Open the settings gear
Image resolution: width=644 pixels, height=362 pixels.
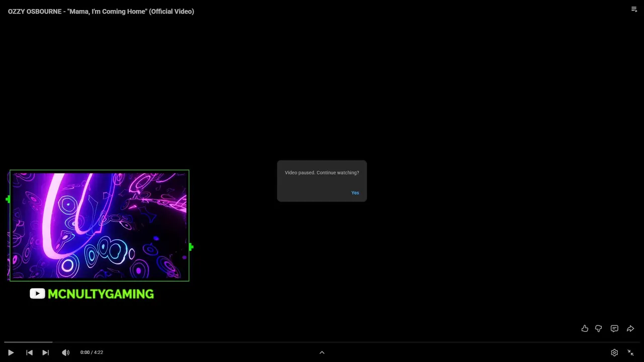(x=614, y=352)
